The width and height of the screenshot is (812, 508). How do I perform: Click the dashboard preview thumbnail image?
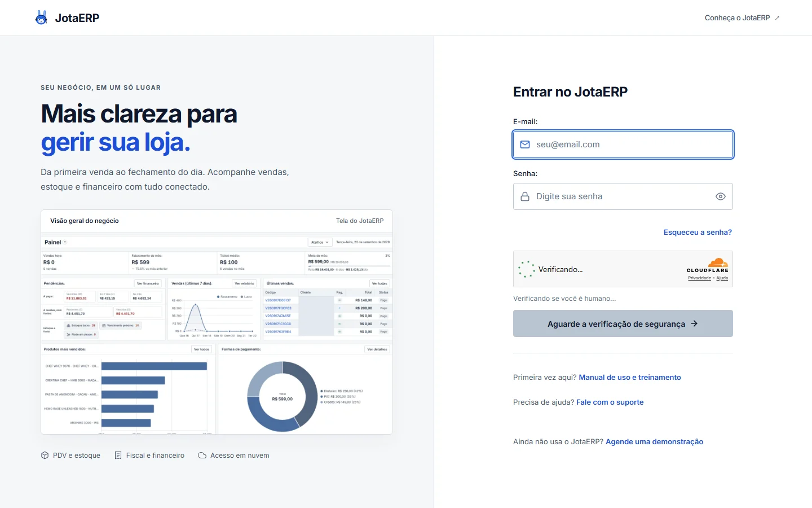pos(217,334)
